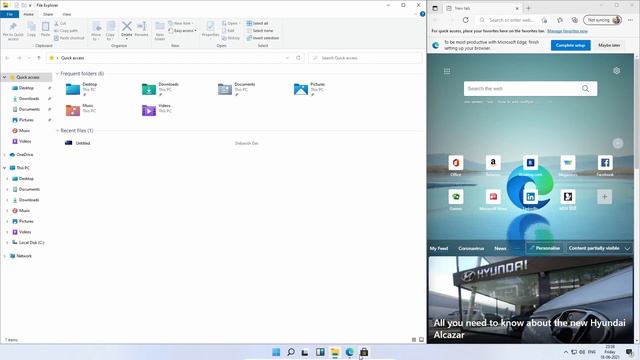Click the Rename icon in the ribbon
This screenshot has height=360, width=640.
click(141, 27)
